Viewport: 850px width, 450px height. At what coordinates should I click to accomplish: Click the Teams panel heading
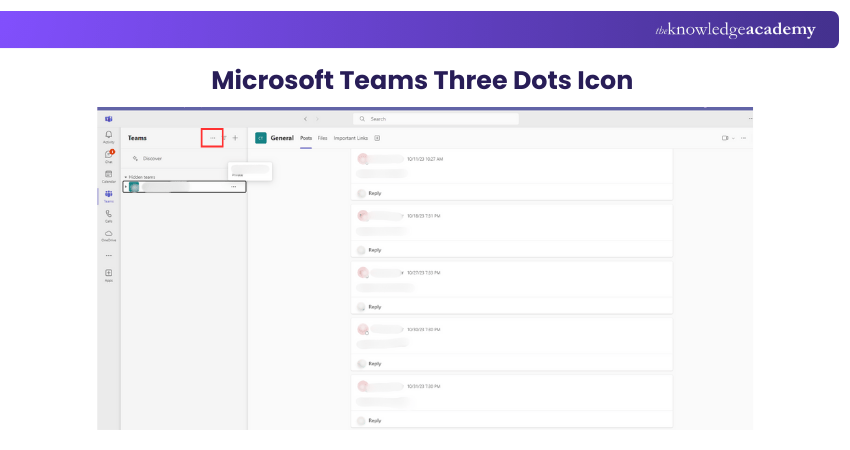137,138
